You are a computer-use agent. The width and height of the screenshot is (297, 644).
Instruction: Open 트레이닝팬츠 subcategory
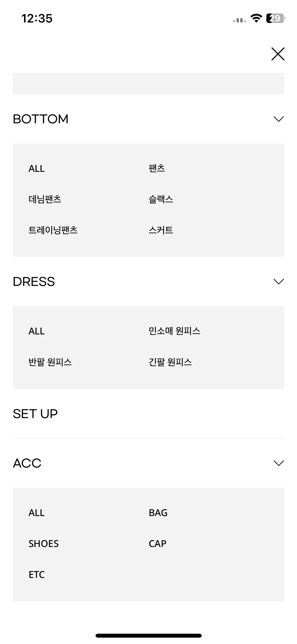pos(53,230)
